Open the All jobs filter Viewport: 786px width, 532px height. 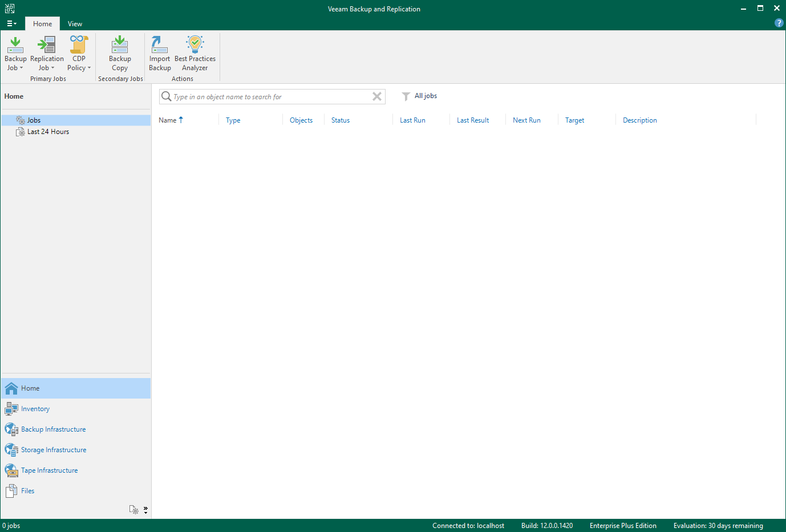click(419, 96)
